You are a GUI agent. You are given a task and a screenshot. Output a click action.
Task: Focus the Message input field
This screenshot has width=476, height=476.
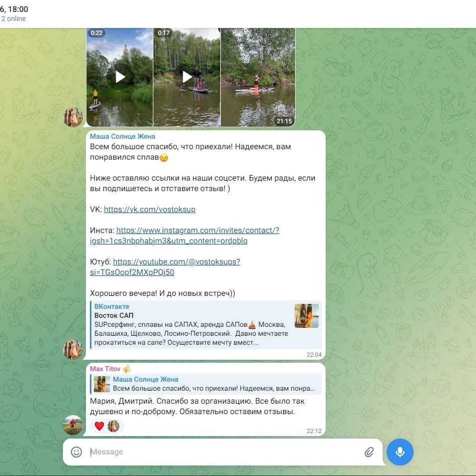225,452
